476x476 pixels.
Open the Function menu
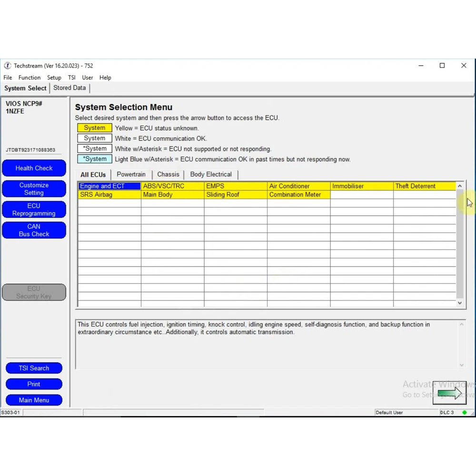[x=30, y=78]
